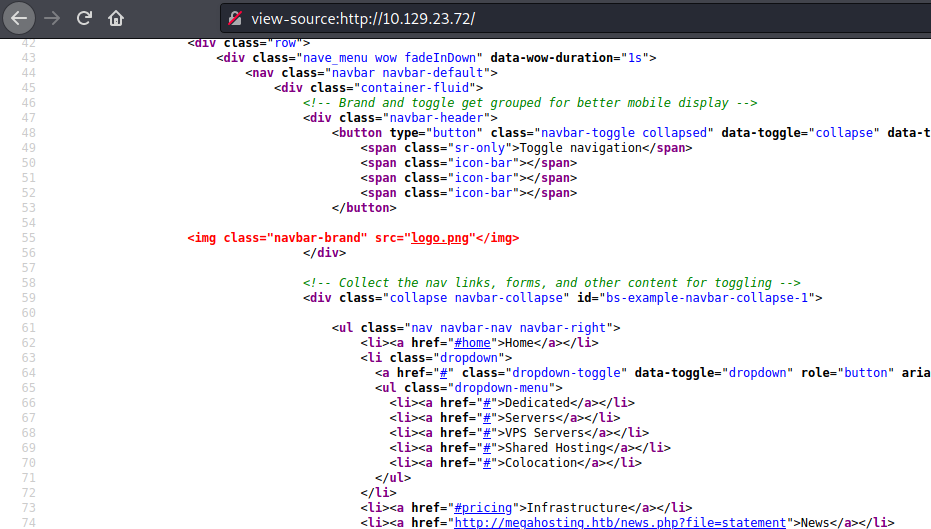
Task: Click the # link in the dropdown-toggle anchor
Action: point(444,373)
